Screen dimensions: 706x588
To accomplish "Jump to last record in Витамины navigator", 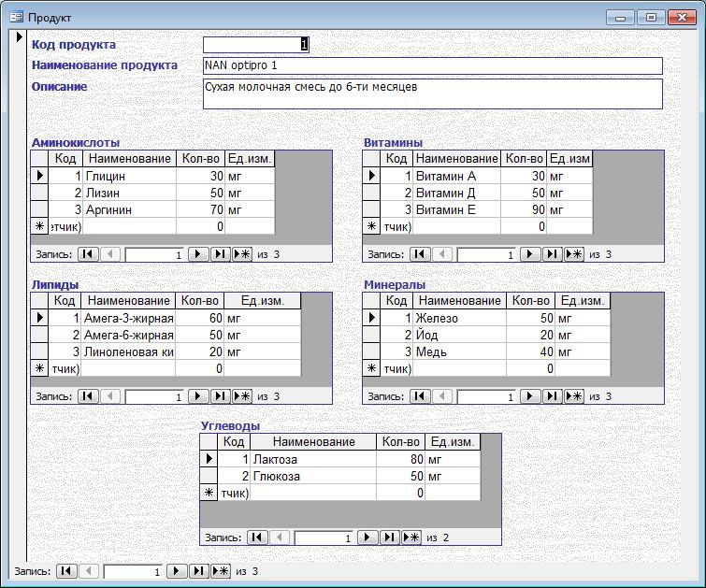I will pyautogui.click(x=552, y=253).
